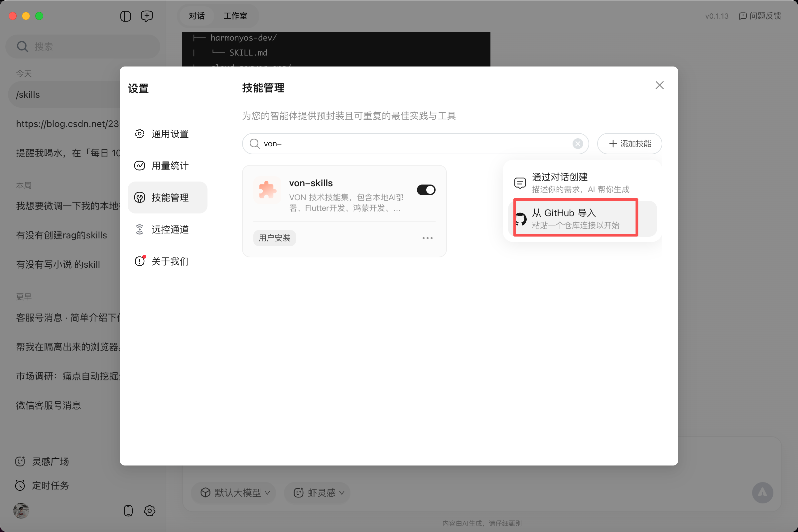Select 从 GitHub 导入 option
The image size is (798, 532).
click(576, 218)
